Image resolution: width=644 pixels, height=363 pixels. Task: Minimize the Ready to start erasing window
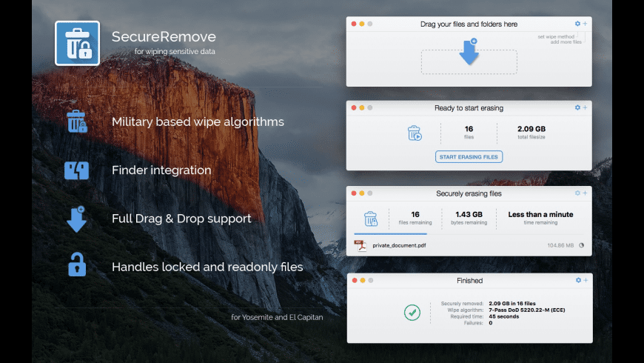point(362,107)
